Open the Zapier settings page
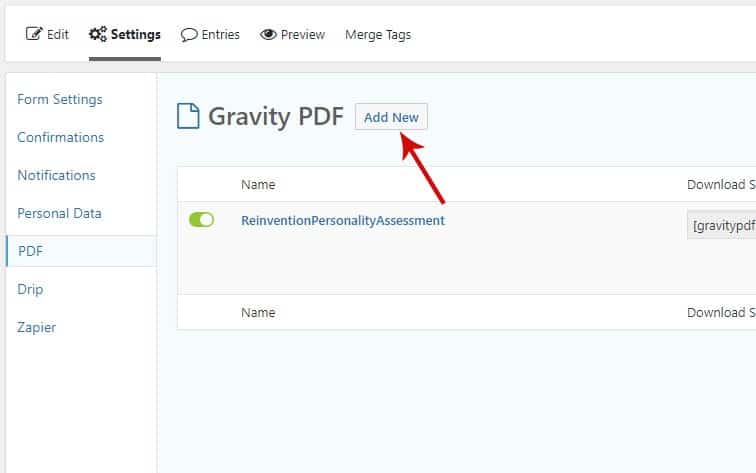This screenshot has height=473, width=756. click(36, 327)
